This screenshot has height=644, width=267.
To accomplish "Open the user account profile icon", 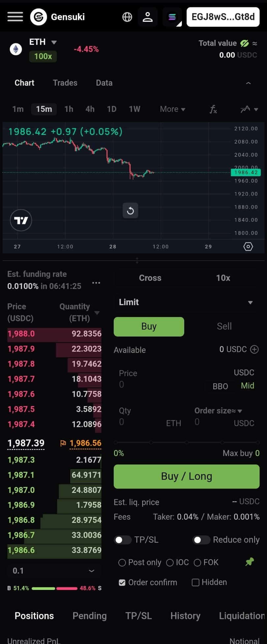I will [148, 17].
